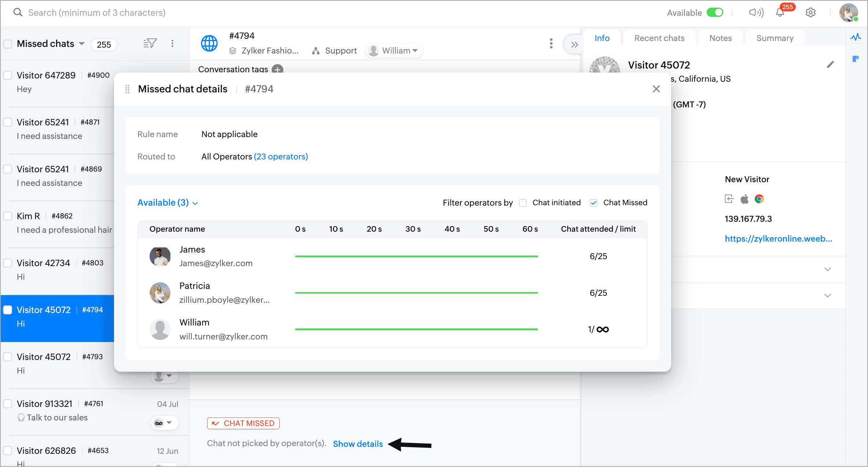The image size is (868, 467).
Task: Click the filter list icon
Action: (x=150, y=44)
